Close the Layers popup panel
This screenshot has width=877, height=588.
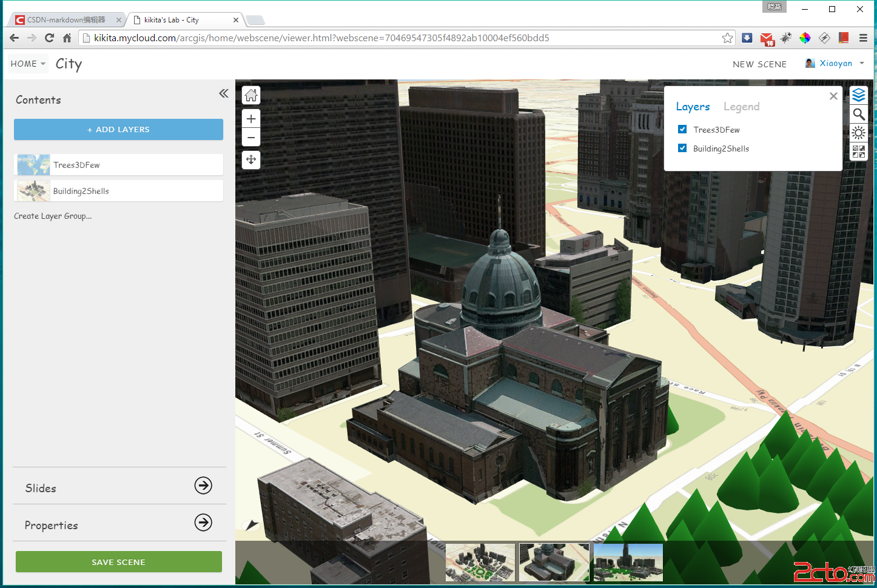pos(833,96)
